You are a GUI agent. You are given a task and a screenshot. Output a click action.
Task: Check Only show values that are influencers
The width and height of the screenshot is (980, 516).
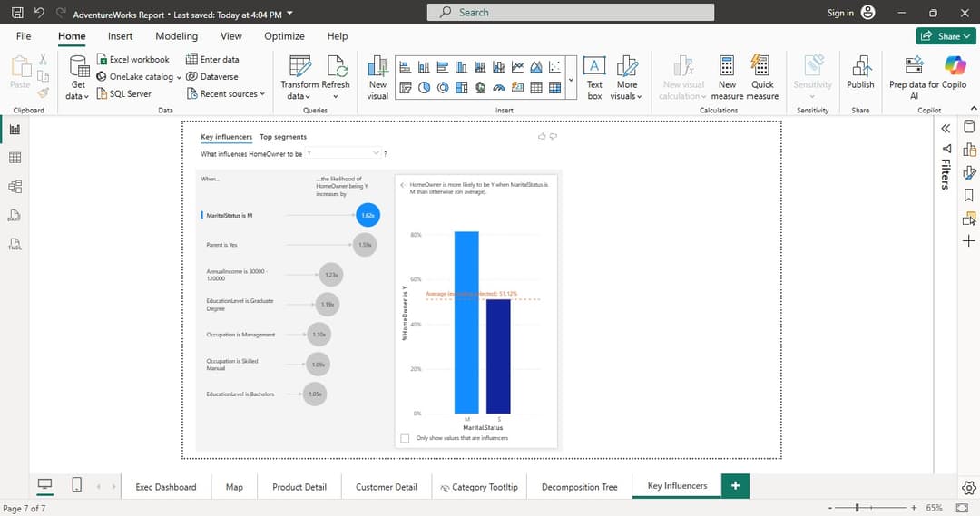pos(405,438)
